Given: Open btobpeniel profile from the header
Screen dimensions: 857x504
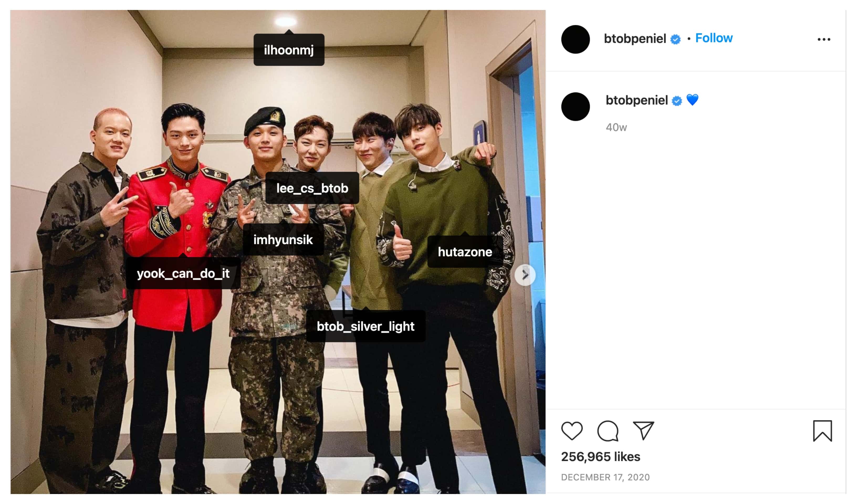Looking at the screenshot, I should [x=635, y=39].
